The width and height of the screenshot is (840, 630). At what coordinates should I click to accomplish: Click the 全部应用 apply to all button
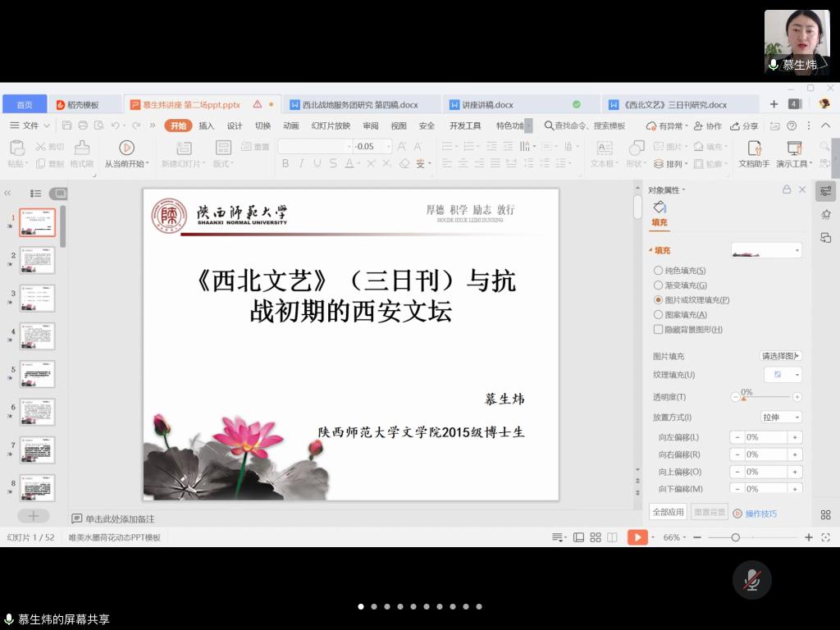[x=668, y=512]
